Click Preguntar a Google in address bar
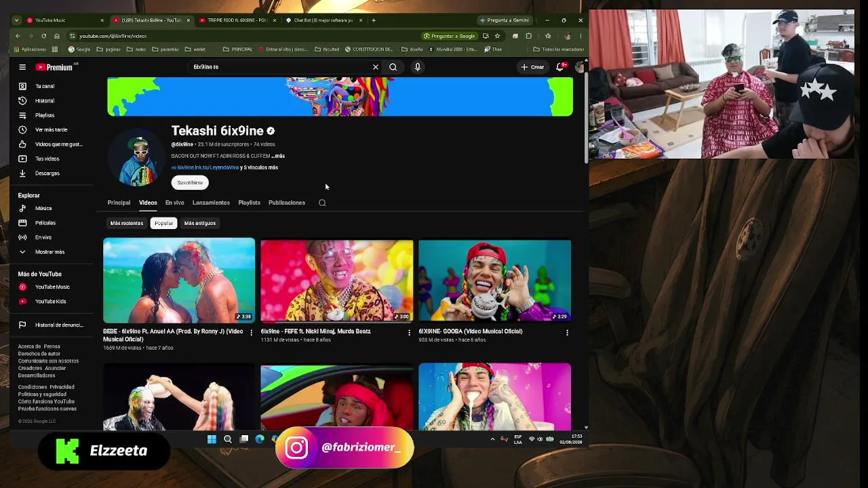This screenshot has height=488, width=868. pyautogui.click(x=450, y=36)
